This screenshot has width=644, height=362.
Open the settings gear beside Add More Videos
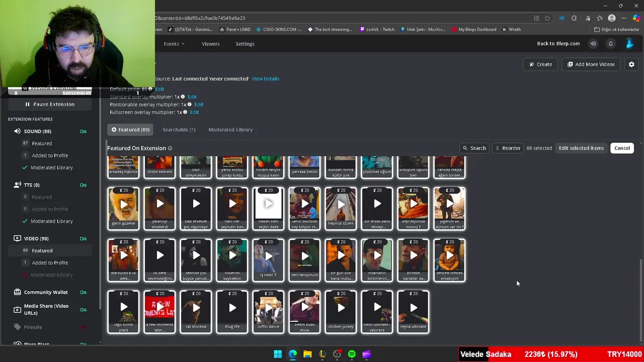(x=631, y=64)
